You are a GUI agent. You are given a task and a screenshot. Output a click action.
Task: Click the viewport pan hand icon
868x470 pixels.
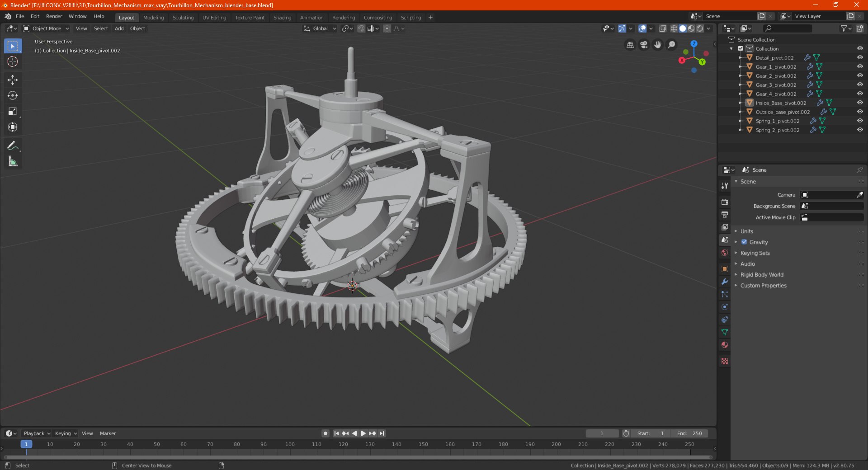(x=658, y=45)
